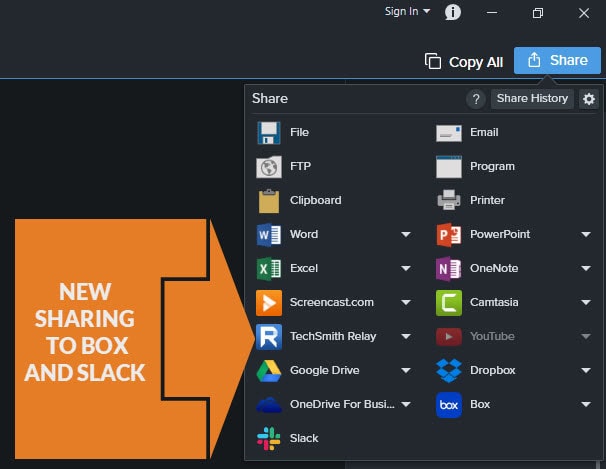Click the Email envelope icon
This screenshot has width=606, height=469.
coord(449,133)
